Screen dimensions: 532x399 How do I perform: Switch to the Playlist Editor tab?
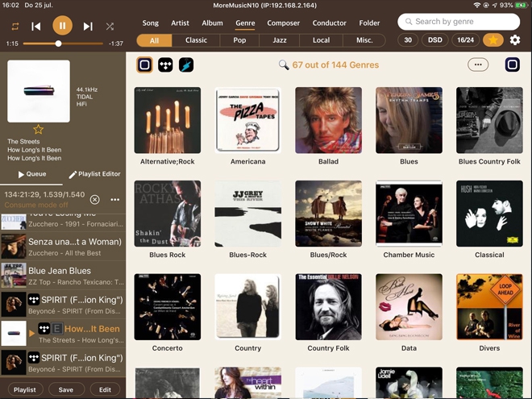coord(94,174)
